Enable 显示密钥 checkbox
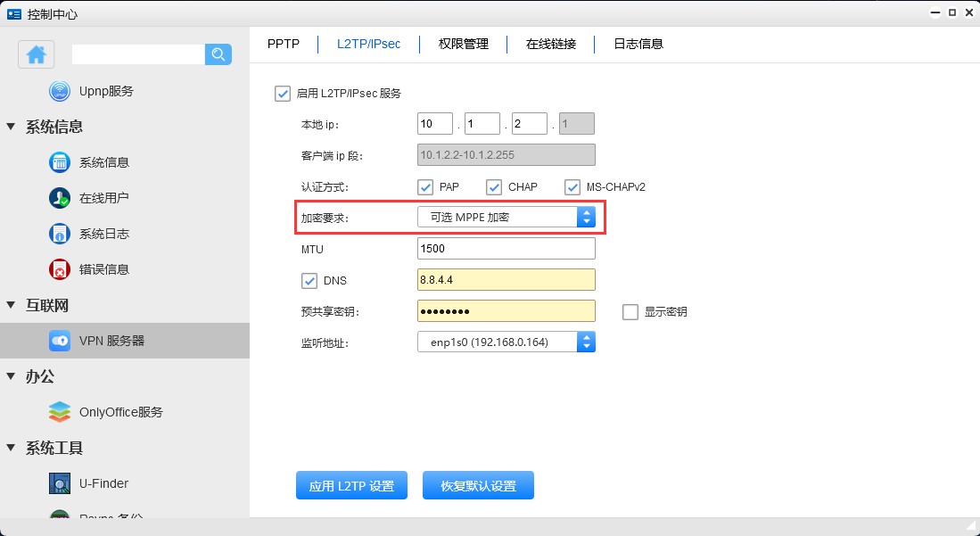 coord(630,312)
